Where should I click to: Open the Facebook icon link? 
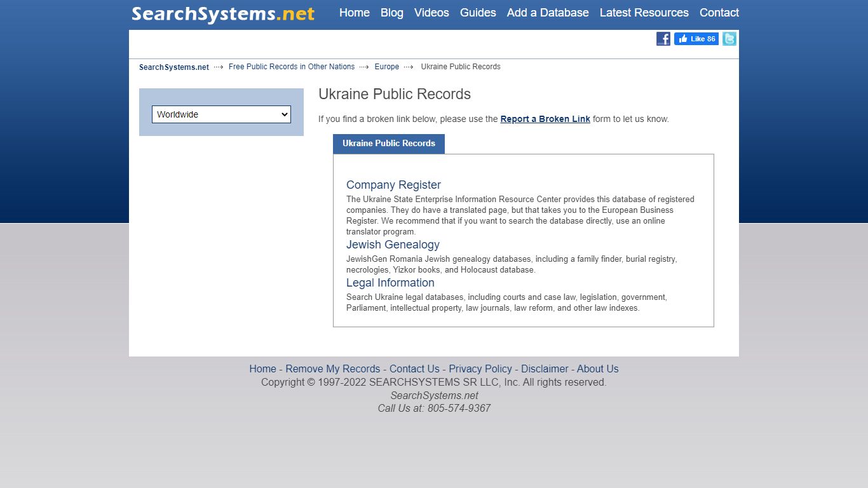[x=663, y=39]
